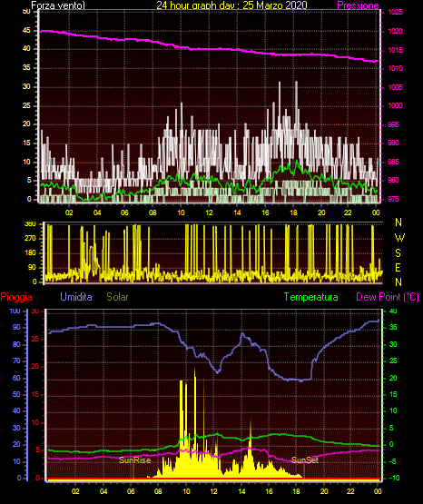This screenshot has height=504, width=423.
Task: Click the SunSet marker label
Action: [x=305, y=460]
